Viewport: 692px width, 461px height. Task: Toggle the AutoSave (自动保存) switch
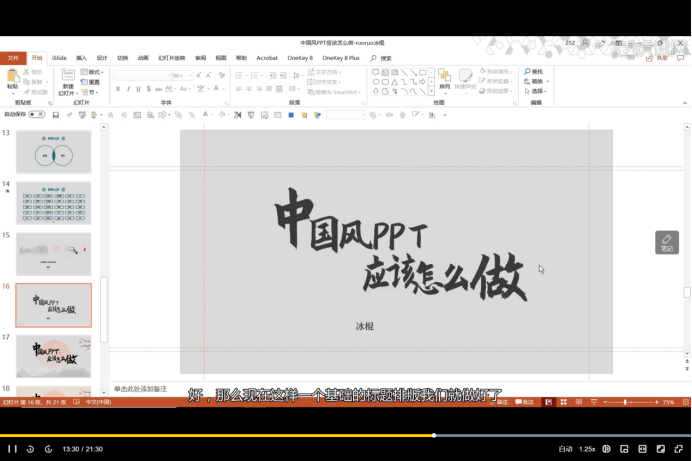click(37, 114)
